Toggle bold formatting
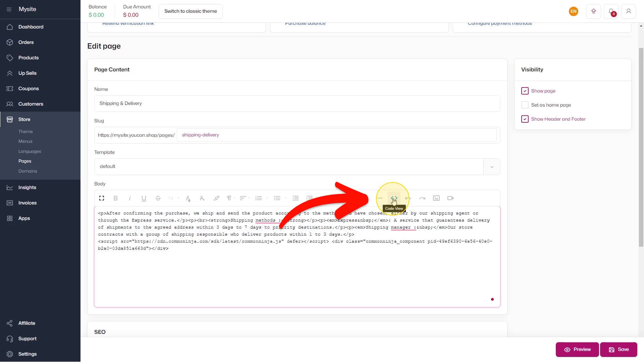The width and height of the screenshot is (644, 362). pyautogui.click(x=116, y=198)
